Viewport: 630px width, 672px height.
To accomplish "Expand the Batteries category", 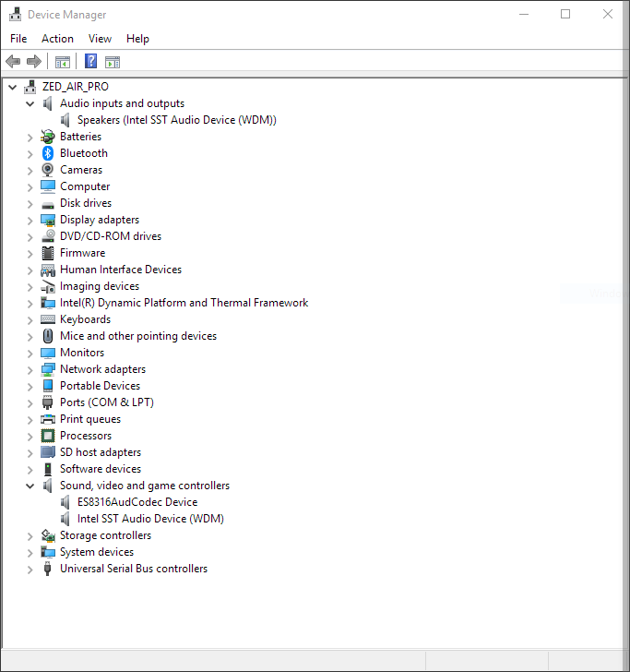I will 30,138.
